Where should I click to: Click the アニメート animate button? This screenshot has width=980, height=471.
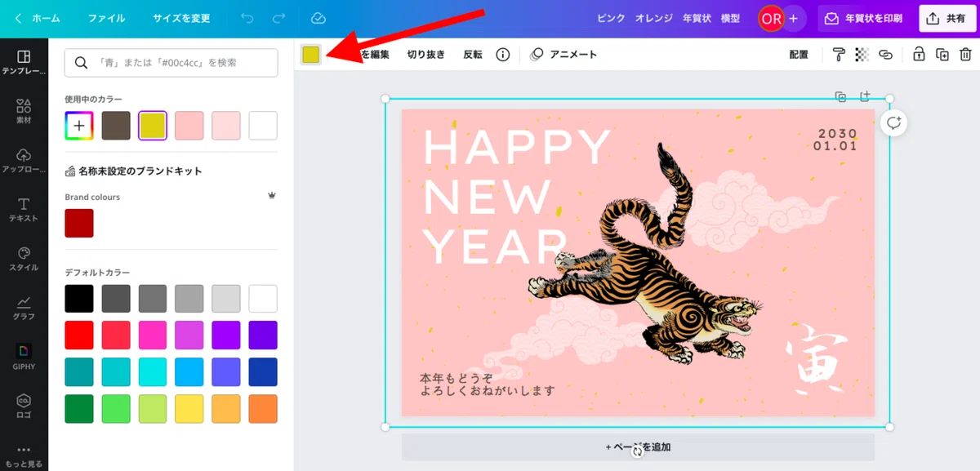click(x=563, y=55)
